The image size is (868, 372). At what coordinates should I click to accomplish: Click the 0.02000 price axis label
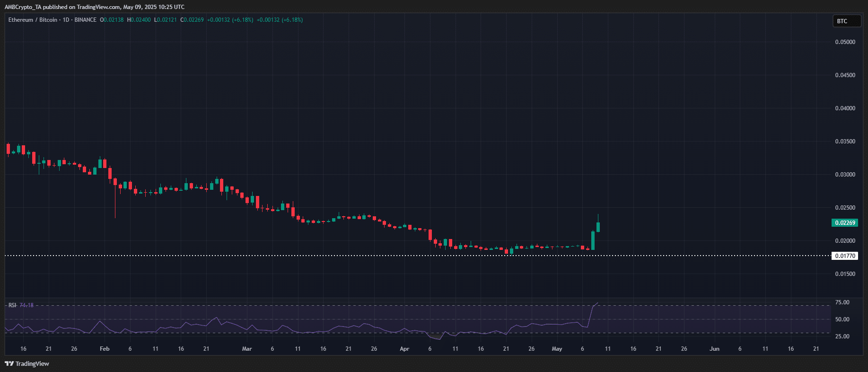[845, 241]
